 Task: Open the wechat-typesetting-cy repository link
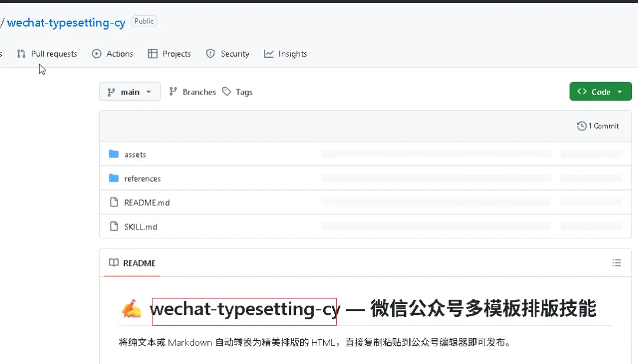coord(66,23)
